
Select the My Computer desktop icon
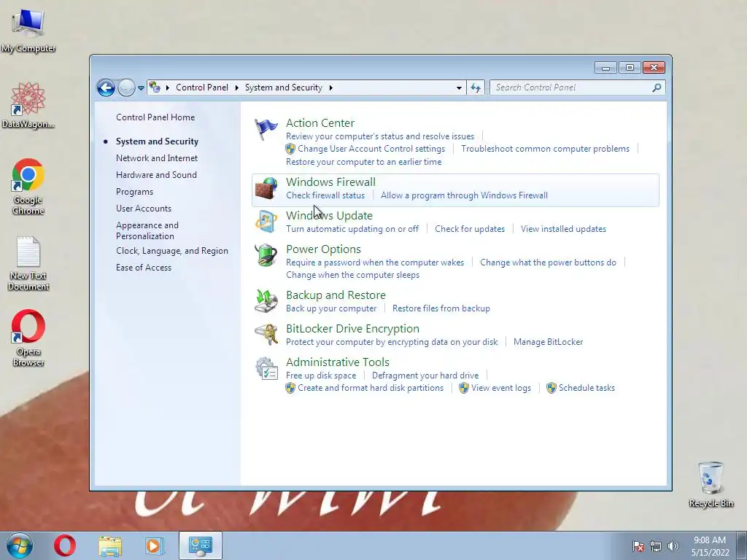click(x=28, y=30)
